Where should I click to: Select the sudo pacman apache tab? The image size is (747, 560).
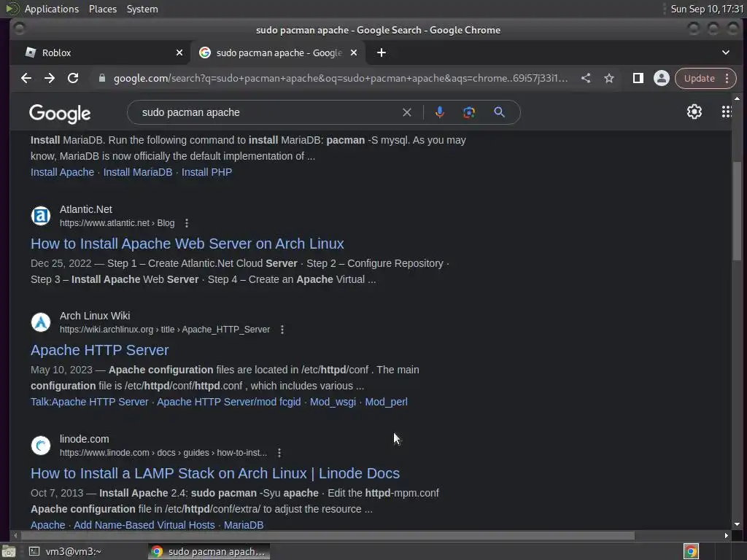(x=278, y=52)
